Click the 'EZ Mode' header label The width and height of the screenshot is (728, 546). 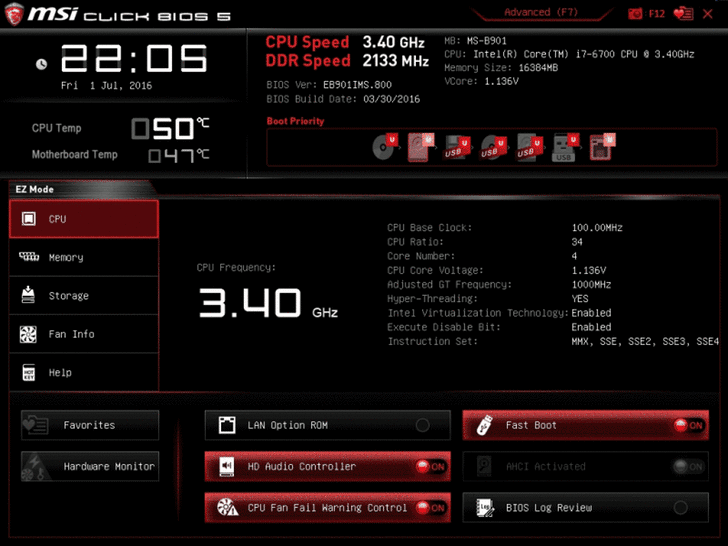[x=34, y=189]
